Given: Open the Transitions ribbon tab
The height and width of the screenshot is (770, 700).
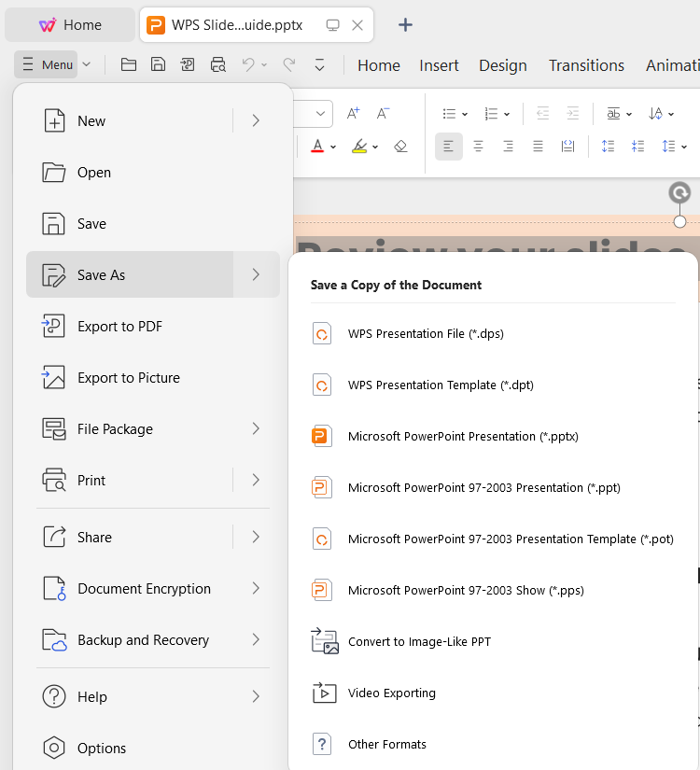Looking at the screenshot, I should coord(586,65).
